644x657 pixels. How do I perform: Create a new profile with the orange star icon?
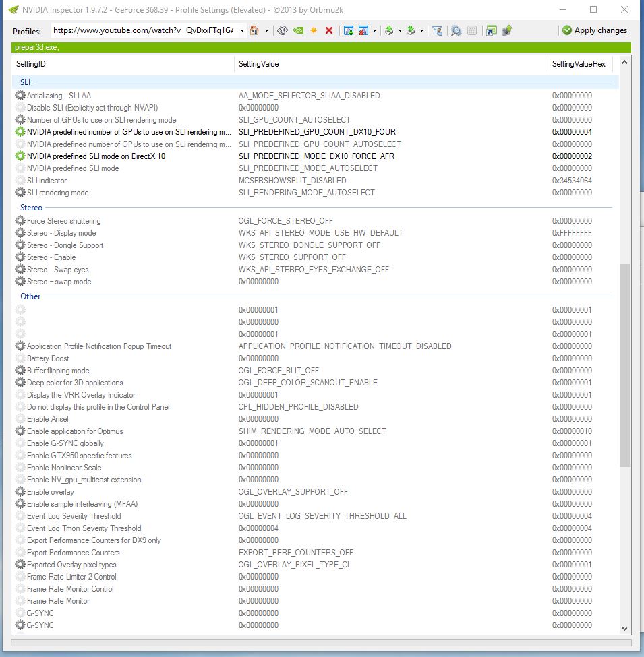coord(314,30)
